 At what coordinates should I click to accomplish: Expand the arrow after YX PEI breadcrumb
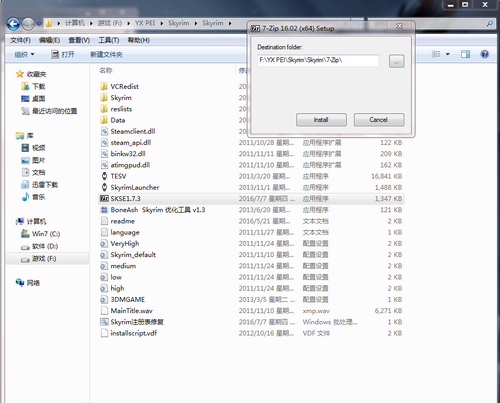[x=162, y=23]
